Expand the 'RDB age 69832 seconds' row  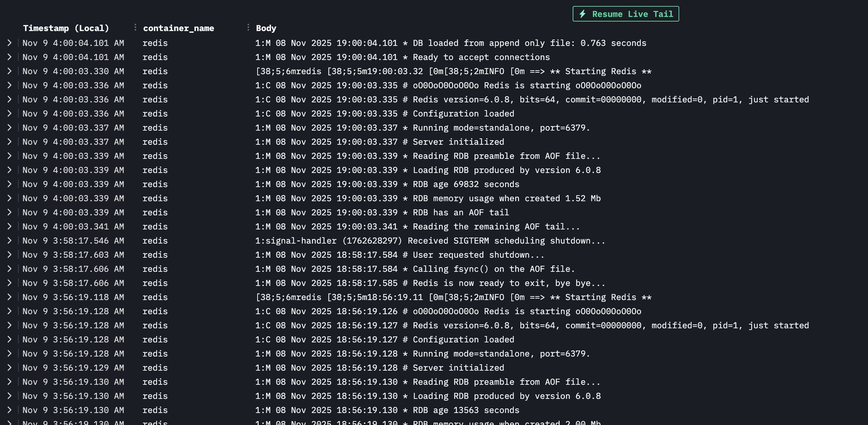click(x=10, y=184)
